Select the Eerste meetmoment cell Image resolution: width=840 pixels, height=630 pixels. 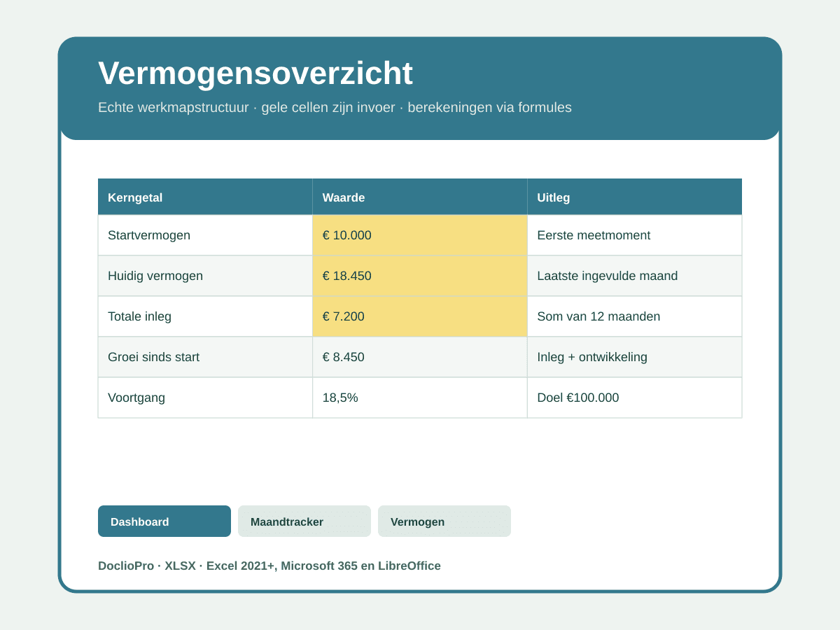pos(635,235)
